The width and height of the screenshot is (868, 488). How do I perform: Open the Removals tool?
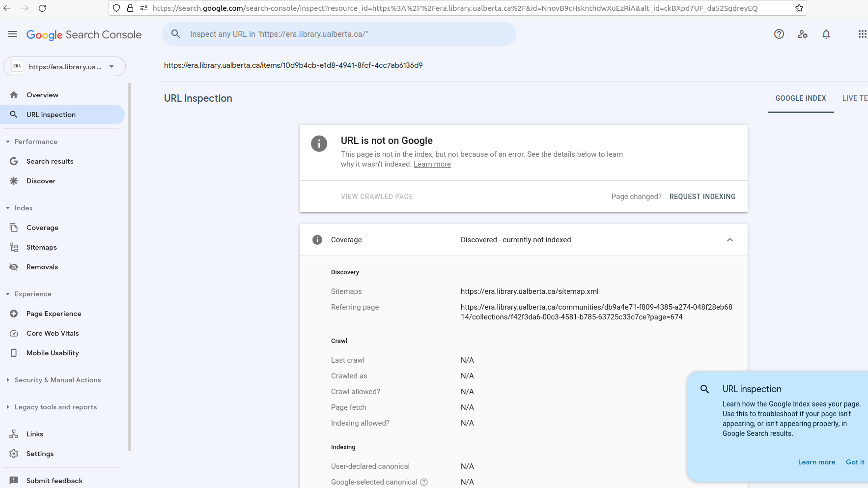pos(42,267)
